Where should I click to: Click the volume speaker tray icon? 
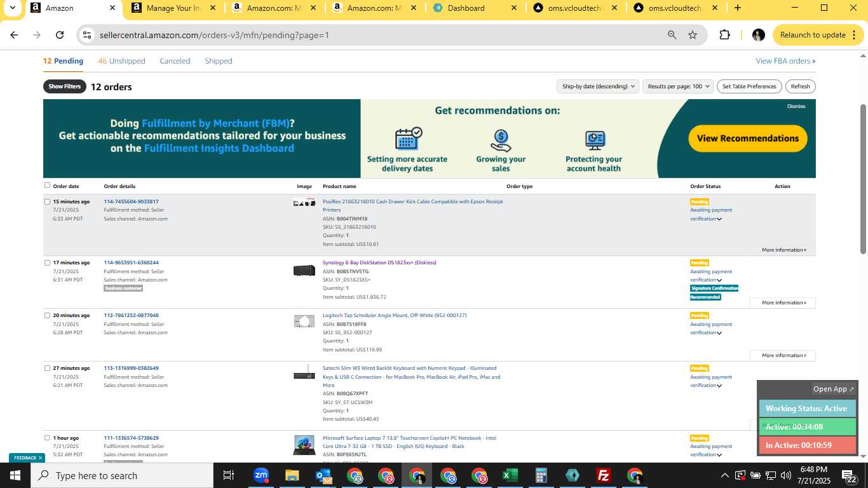pyautogui.click(x=786, y=475)
